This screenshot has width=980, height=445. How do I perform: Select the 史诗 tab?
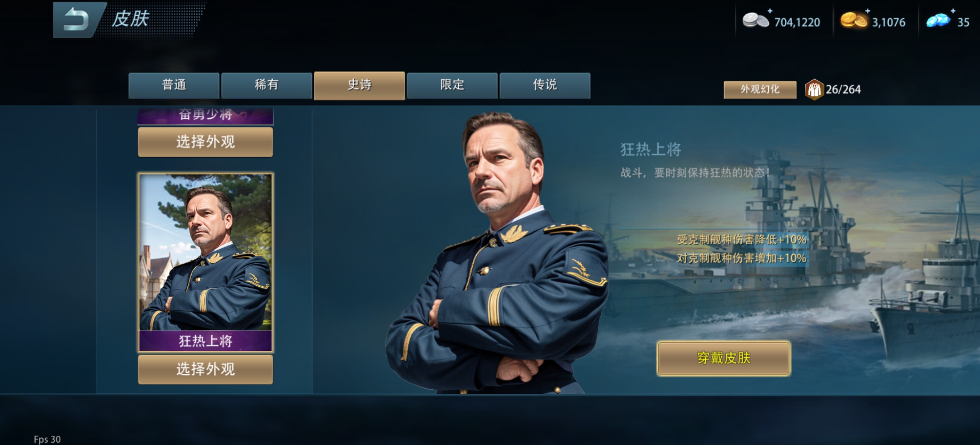coord(359,86)
